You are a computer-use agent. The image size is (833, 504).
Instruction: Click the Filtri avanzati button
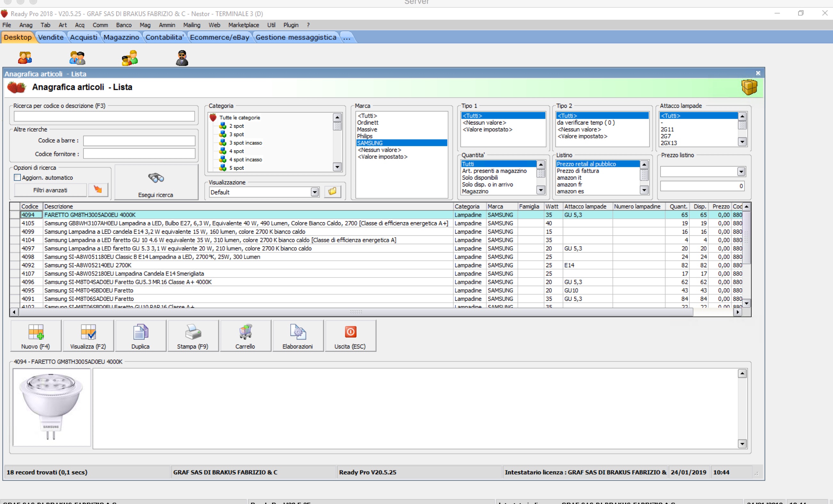[x=50, y=190]
